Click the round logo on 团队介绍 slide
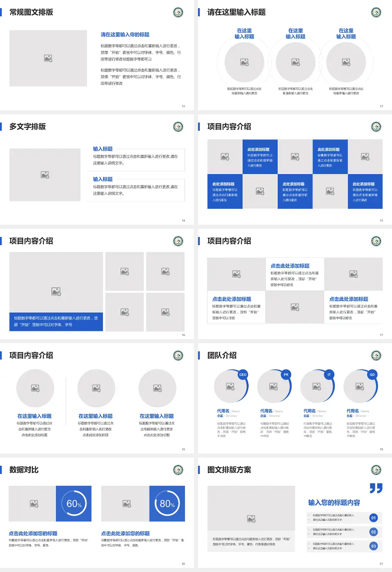Viewport: 392px width, 572px height. click(x=376, y=355)
